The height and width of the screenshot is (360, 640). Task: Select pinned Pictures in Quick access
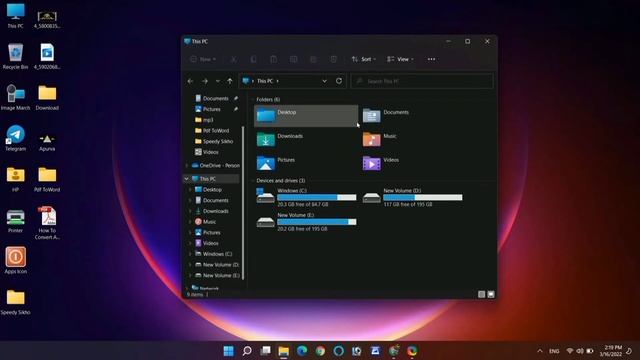pos(211,109)
